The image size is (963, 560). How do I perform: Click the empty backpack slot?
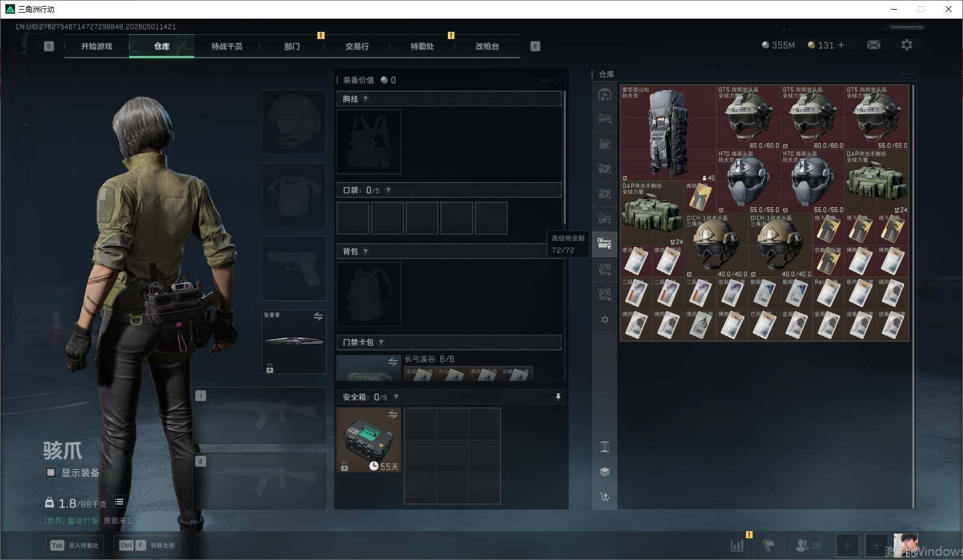point(368,294)
